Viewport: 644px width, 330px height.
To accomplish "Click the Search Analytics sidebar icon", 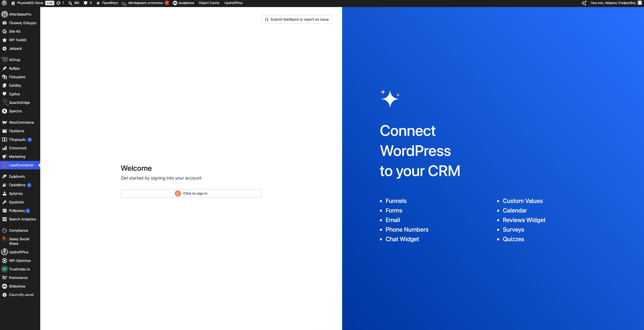I will 5,219.
